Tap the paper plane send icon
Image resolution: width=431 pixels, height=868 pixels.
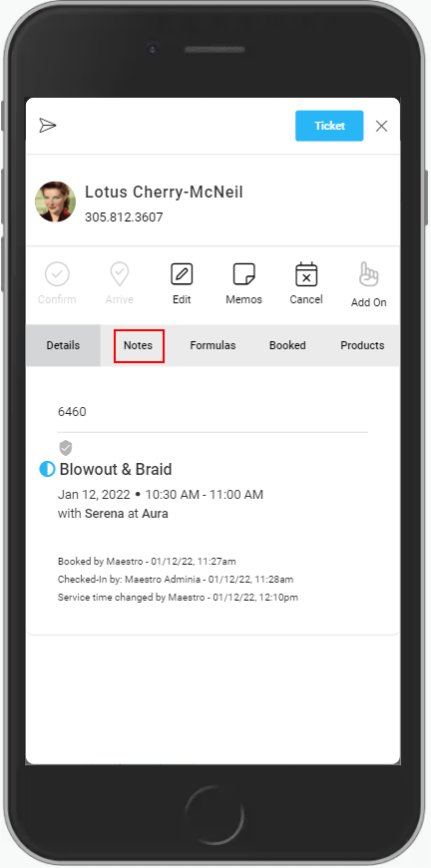[48, 126]
